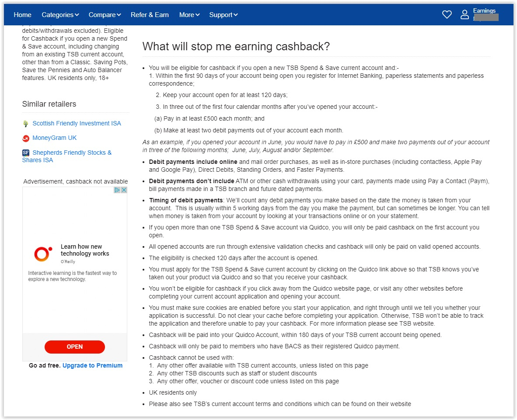Click the Scottish Friendly tree logo icon
Viewport: 517px width, 420px height.
(x=26, y=124)
